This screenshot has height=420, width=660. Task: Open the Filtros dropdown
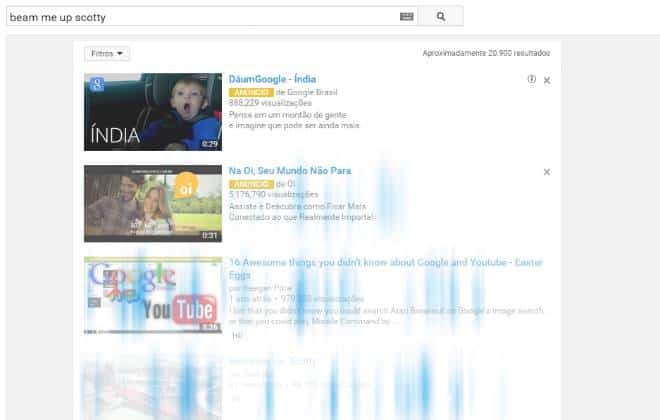click(107, 53)
